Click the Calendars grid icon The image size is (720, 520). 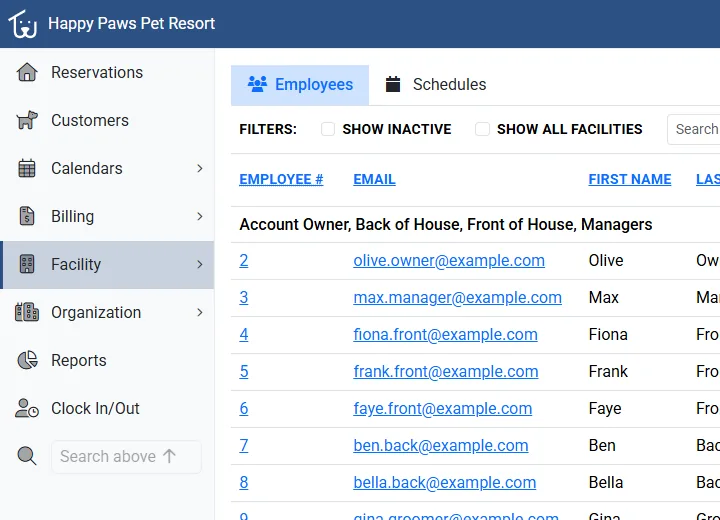(27, 168)
